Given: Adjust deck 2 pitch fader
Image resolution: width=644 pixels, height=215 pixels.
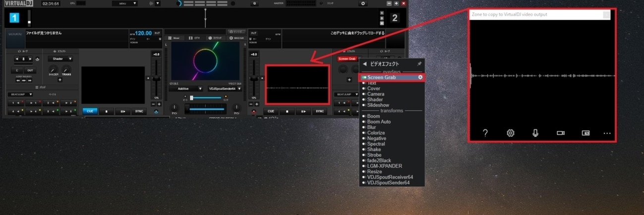Looking at the screenshot, I should pyautogui.click(x=254, y=78).
